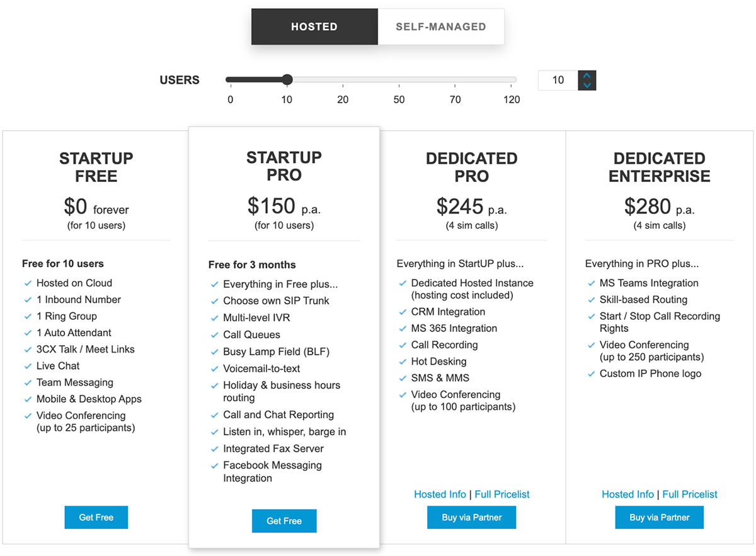Viewport: 756px width, 556px height.
Task: Increment the user count with the up arrow
Action: (x=587, y=75)
